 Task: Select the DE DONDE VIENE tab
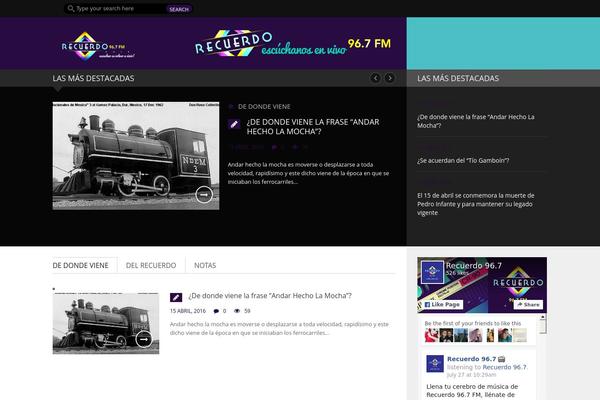point(80,265)
